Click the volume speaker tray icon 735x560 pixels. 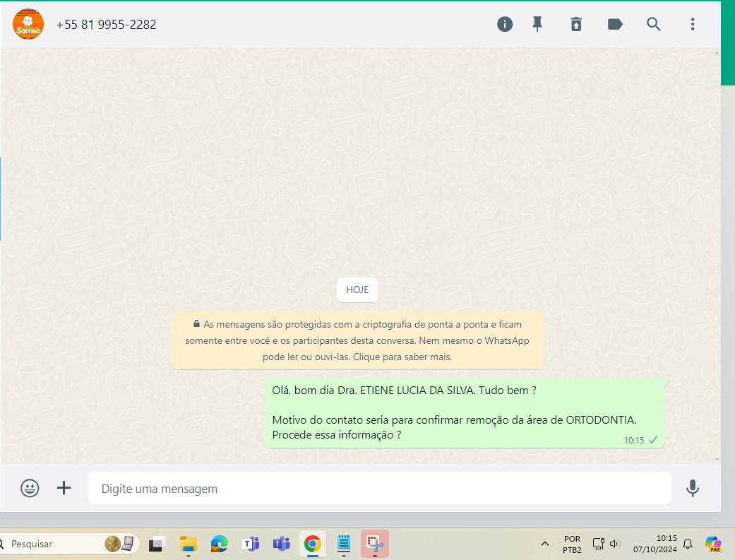(615, 544)
